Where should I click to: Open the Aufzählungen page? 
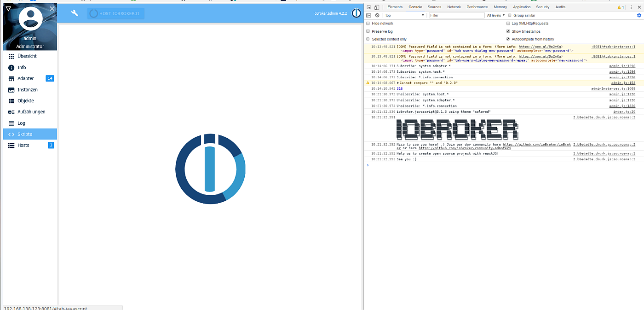click(30, 112)
